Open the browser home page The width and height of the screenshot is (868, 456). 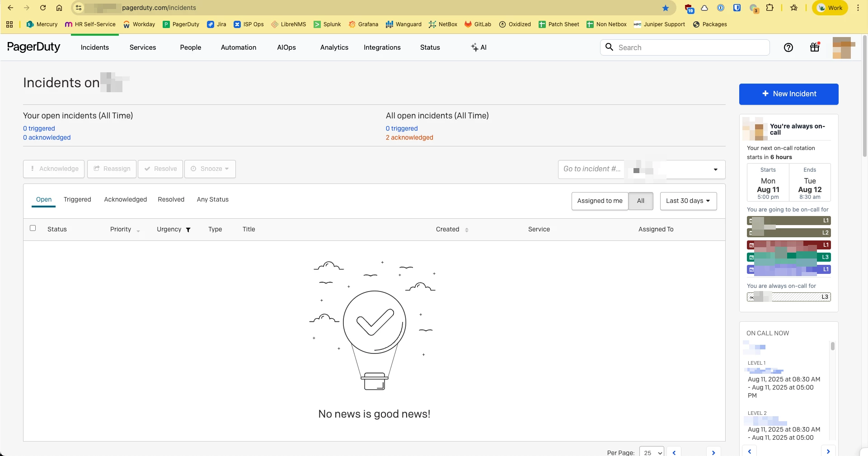tap(59, 8)
